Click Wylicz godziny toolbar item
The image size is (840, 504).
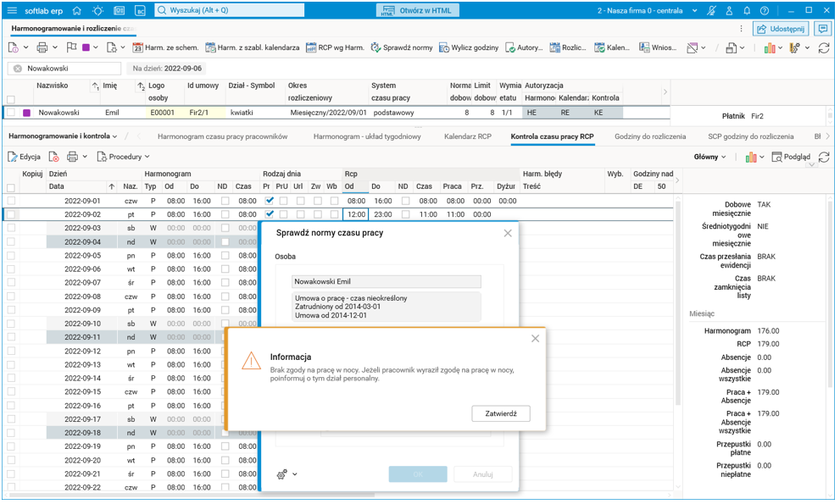pyautogui.click(x=469, y=47)
